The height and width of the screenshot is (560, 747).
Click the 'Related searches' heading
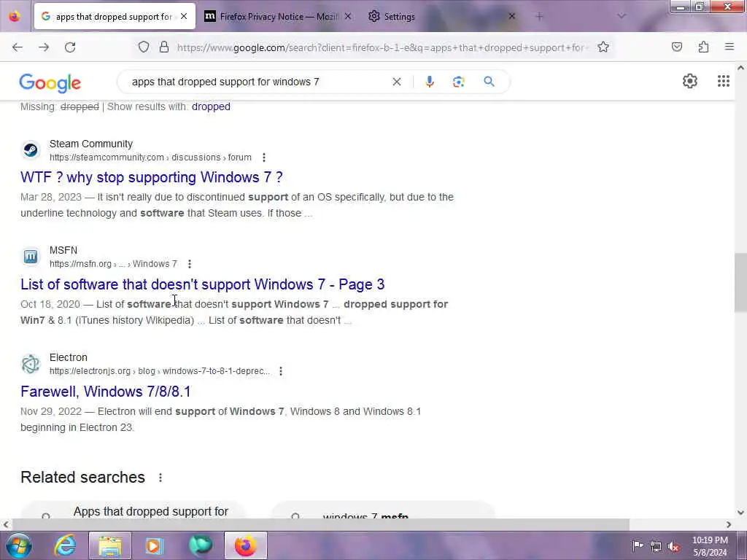pos(82,478)
